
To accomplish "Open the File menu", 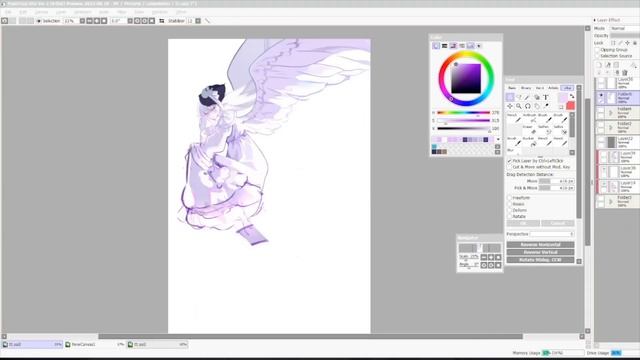I will [x=8, y=12].
